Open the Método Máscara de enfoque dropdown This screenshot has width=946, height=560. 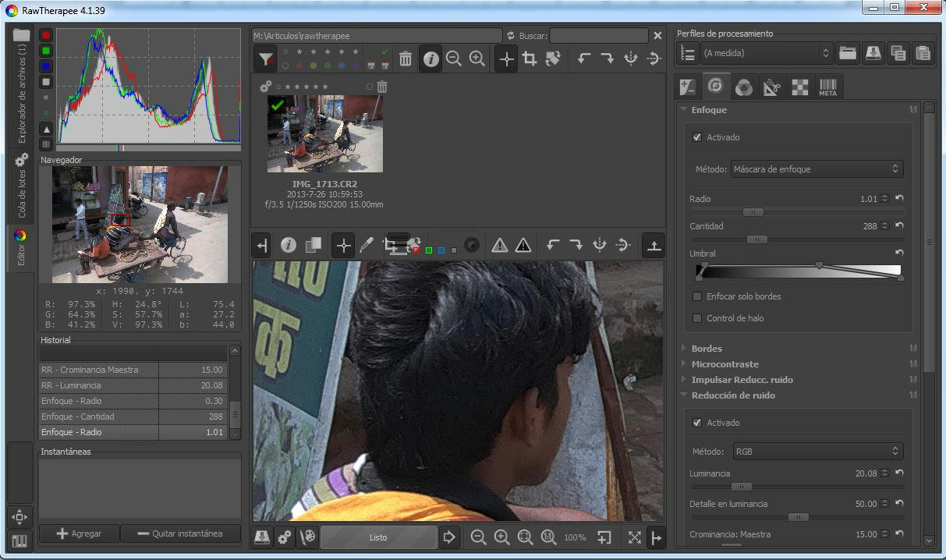(x=817, y=168)
